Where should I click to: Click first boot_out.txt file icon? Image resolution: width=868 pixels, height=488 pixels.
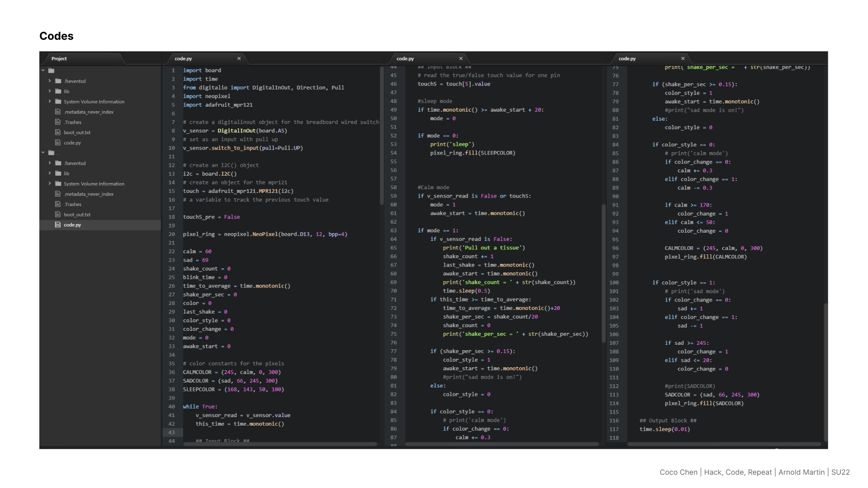coord(58,132)
